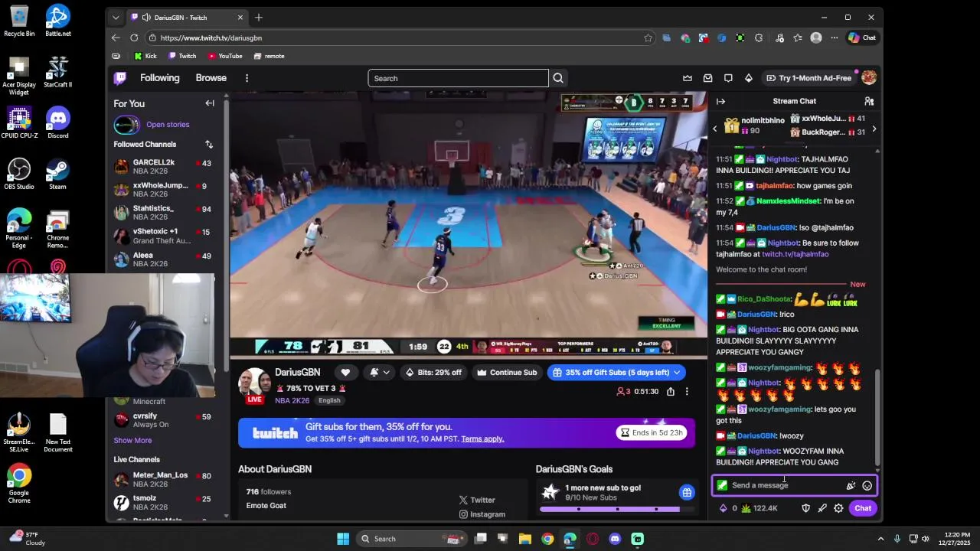
Task: Open channel points 122.4K balance
Action: point(759,508)
